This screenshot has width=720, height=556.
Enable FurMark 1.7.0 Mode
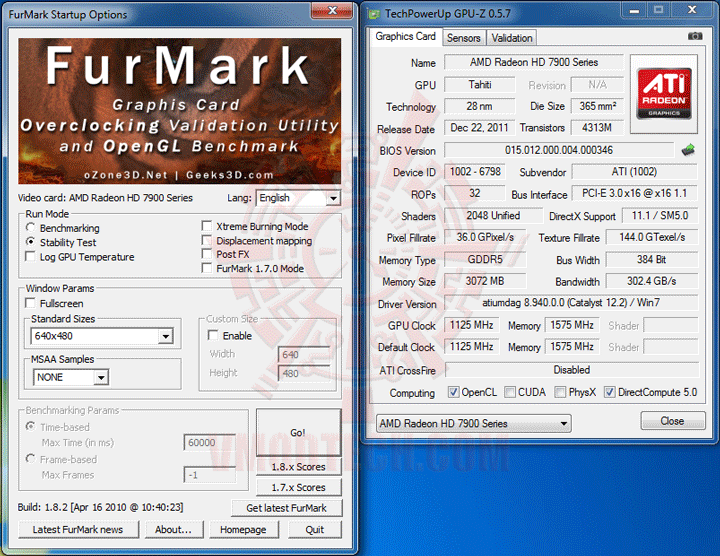coord(207,268)
